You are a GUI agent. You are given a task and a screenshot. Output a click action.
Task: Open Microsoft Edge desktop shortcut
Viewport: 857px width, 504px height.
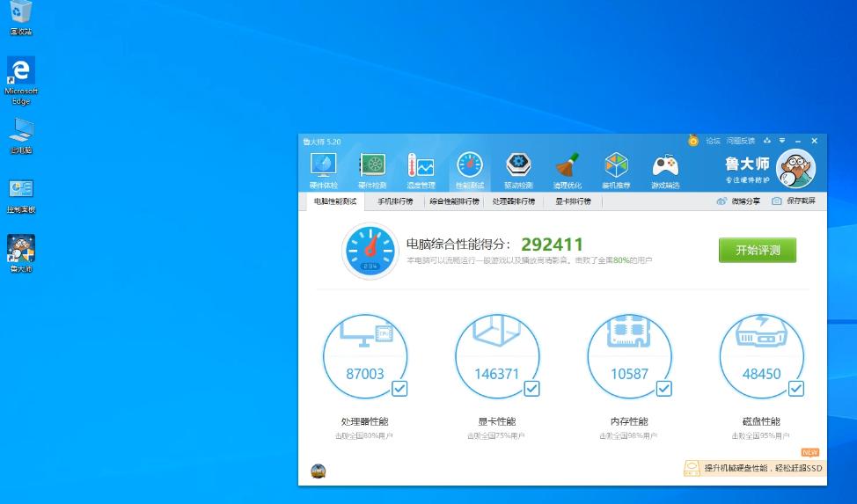[21, 81]
